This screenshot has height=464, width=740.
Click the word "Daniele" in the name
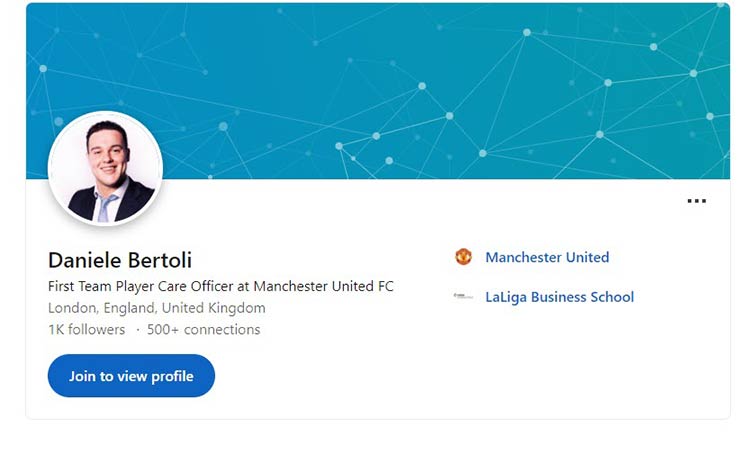point(84,261)
